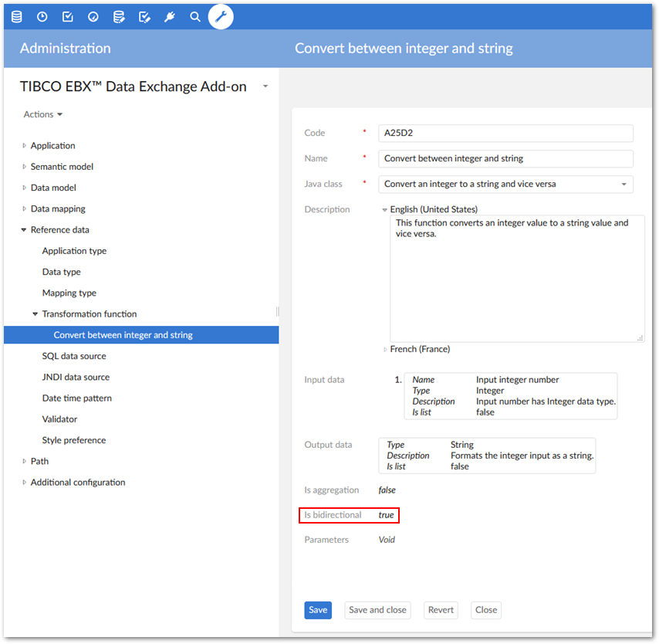Open the Java class dropdown
659x644 pixels.
coord(623,185)
